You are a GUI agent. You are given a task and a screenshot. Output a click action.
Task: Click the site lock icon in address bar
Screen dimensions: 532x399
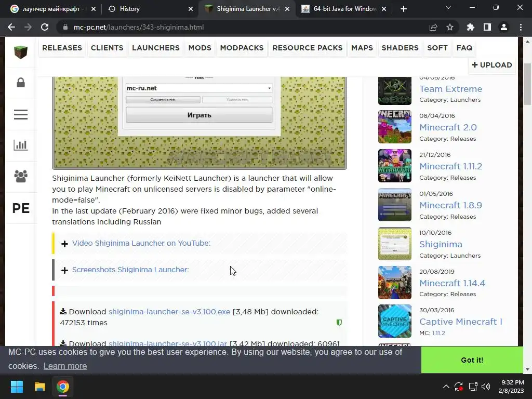click(65, 27)
